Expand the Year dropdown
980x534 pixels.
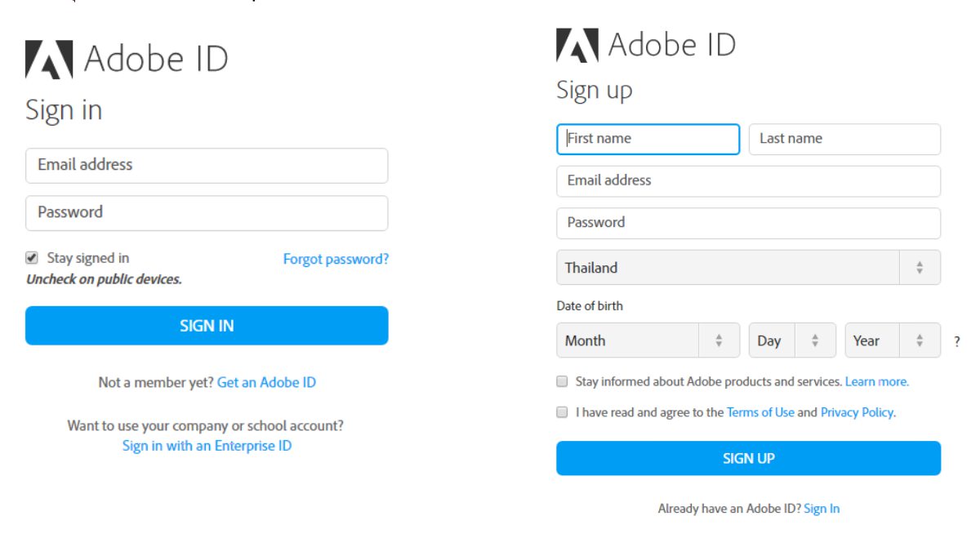893,340
